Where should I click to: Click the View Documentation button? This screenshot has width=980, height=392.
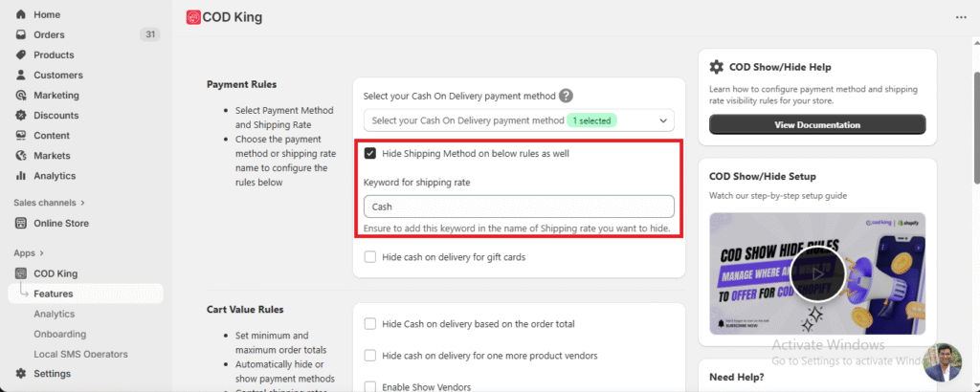816,124
